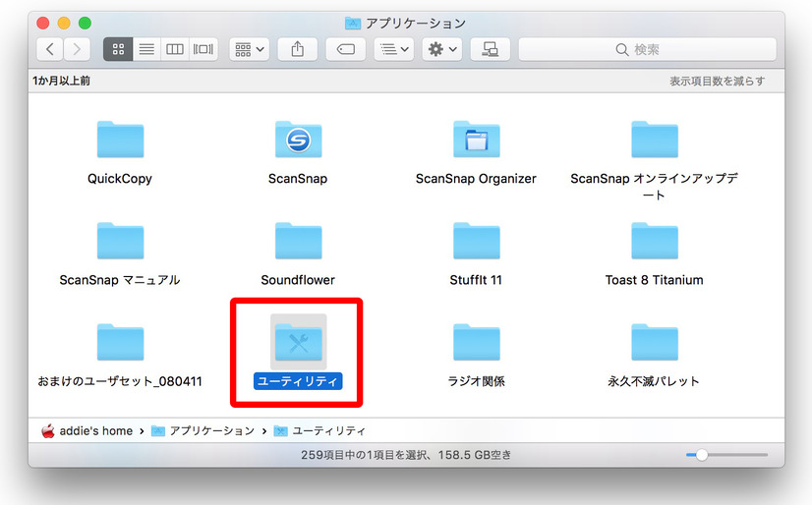Click the Edit Tags button

pyautogui.click(x=345, y=49)
